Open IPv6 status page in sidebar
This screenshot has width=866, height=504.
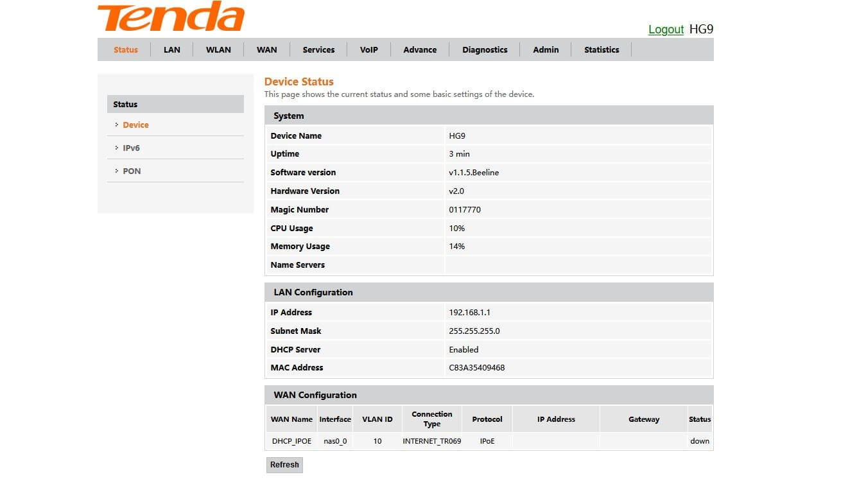pyautogui.click(x=131, y=148)
